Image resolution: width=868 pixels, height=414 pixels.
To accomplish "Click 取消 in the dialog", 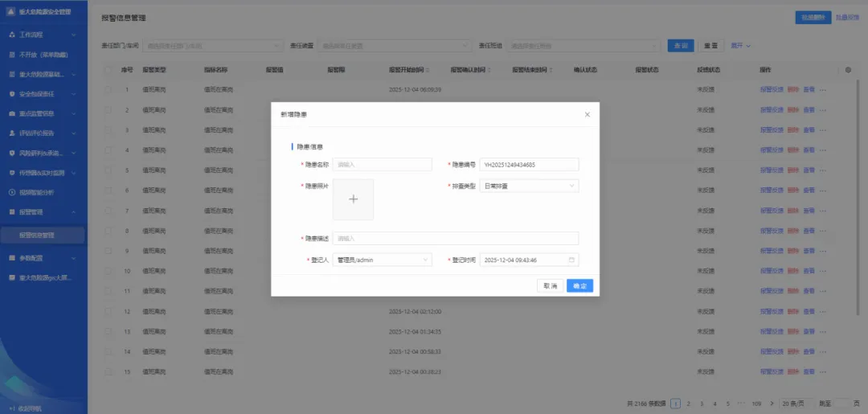I will (x=551, y=285).
